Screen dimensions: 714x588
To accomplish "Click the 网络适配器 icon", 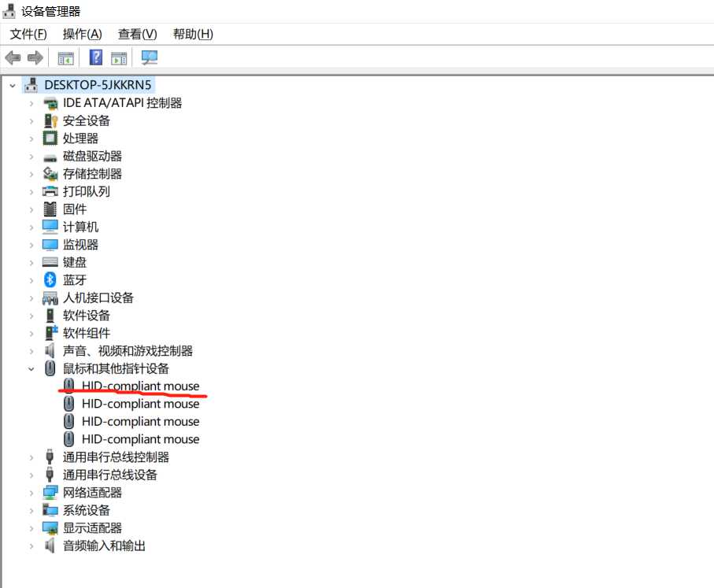I will [x=50, y=492].
